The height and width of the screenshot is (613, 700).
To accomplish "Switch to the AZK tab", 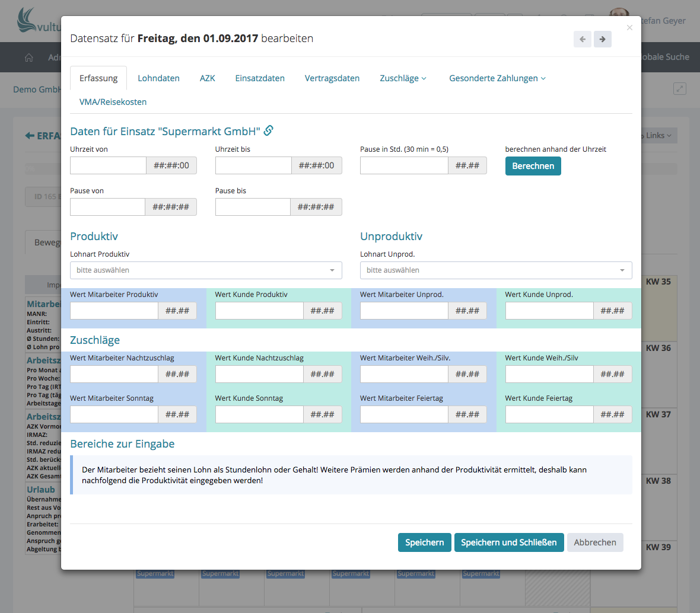I will (x=207, y=78).
